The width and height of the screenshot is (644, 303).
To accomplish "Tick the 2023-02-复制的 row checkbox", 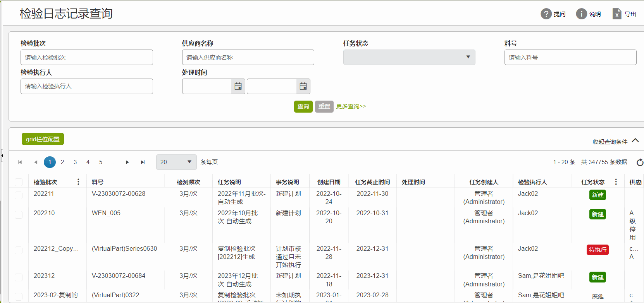I will [19, 296].
